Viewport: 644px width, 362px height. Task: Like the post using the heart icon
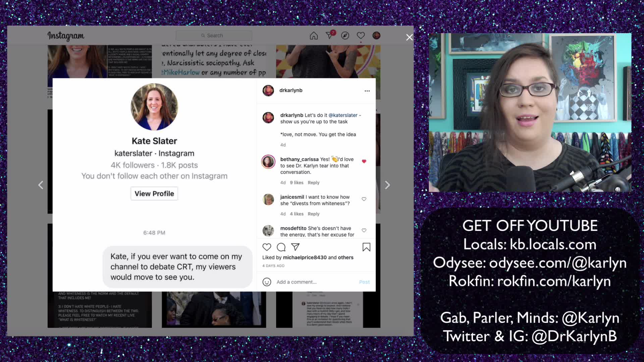tap(267, 247)
